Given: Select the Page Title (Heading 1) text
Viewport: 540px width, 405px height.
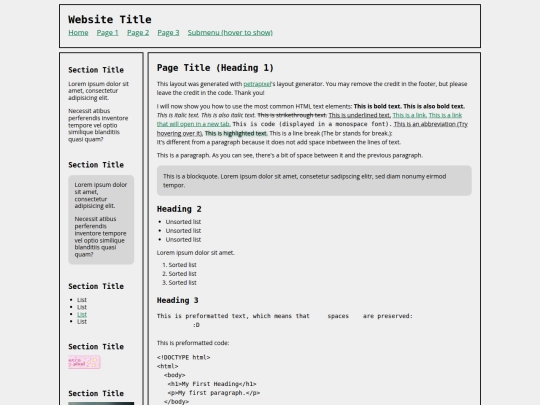Looking at the screenshot, I should [x=215, y=68].
